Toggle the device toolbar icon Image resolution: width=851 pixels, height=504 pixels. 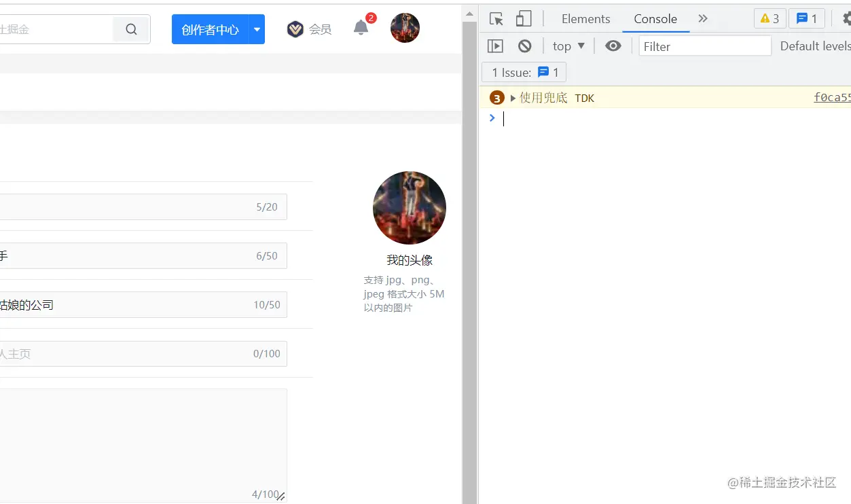(524, 19)
